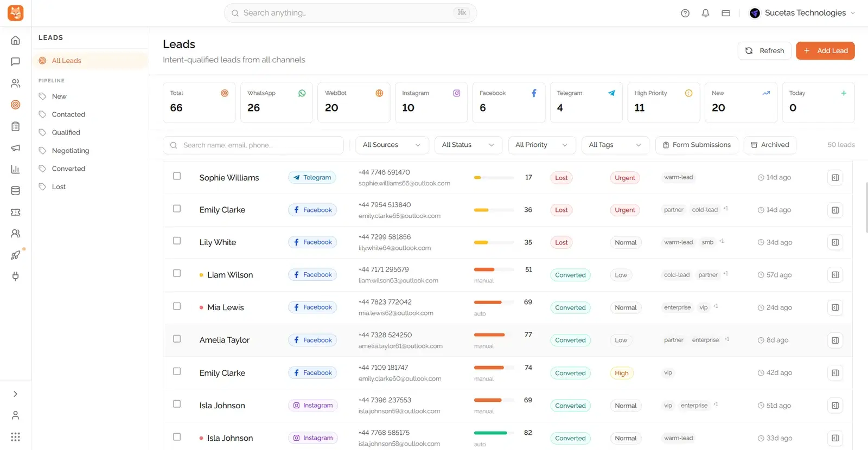
Task: Open the bar chart analytics icon
Action: point(16,169)
